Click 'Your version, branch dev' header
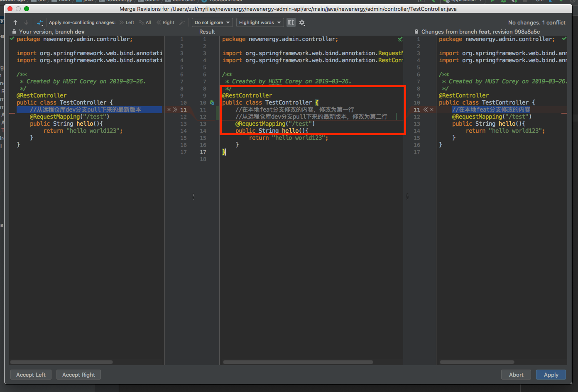Viewport: 578px width, 392px height. tap(52, 32)
